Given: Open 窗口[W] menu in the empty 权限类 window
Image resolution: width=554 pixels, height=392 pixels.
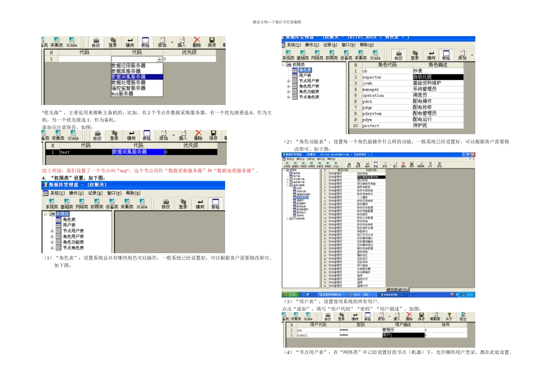Looking at the screenshot, I should coord(114,193).
